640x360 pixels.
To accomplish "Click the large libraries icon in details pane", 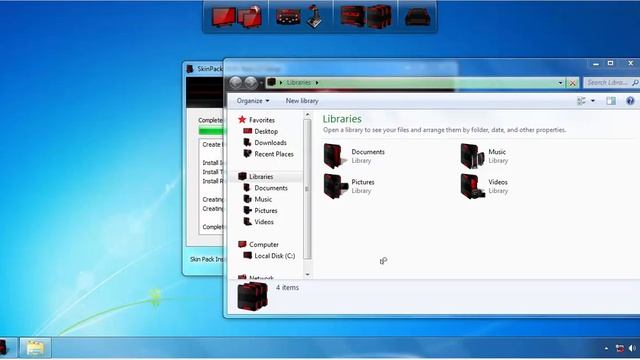I will (x=253, y=296).
